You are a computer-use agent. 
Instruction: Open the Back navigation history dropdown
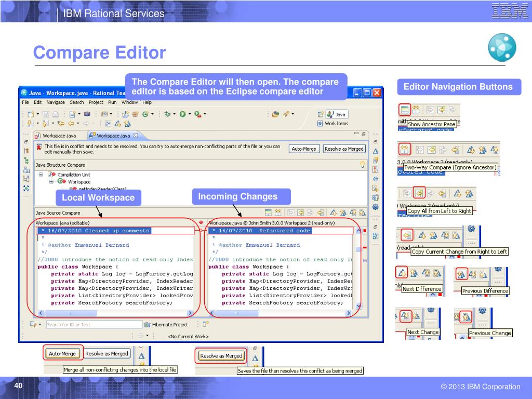[78, 123]
